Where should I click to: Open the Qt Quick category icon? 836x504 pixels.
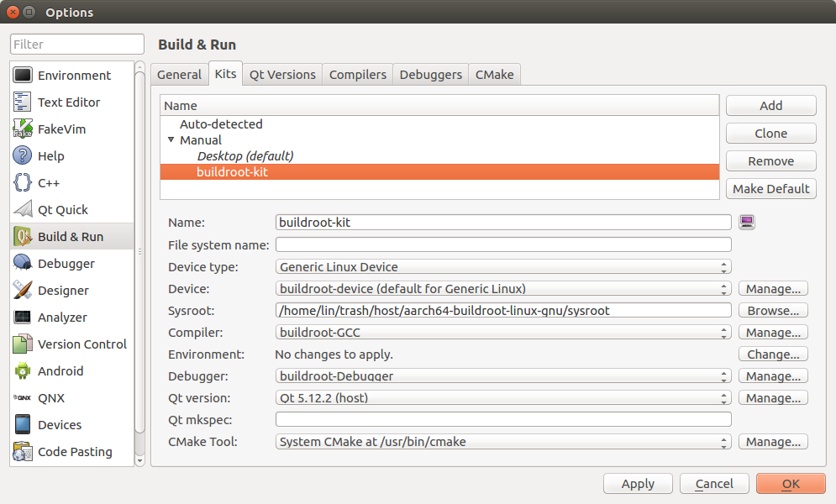tap(23, 210)
